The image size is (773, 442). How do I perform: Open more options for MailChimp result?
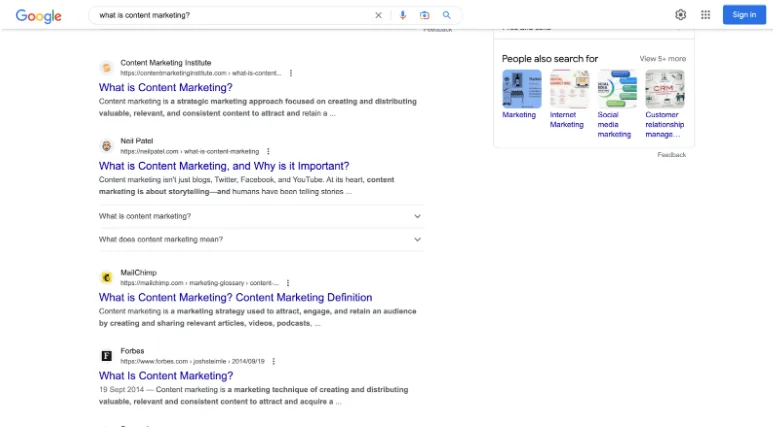[288, 283]
